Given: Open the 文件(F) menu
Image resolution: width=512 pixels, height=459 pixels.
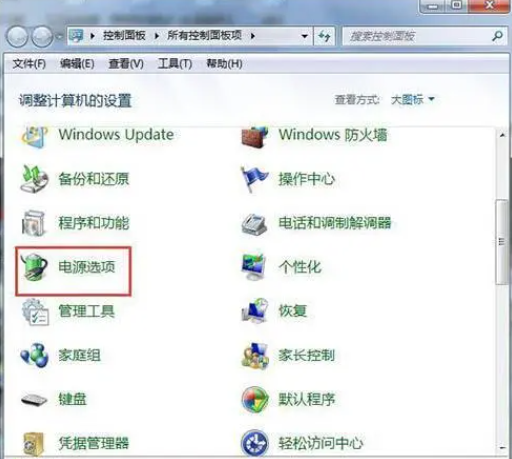Looking at the screenshot, I should pos(29,63).
